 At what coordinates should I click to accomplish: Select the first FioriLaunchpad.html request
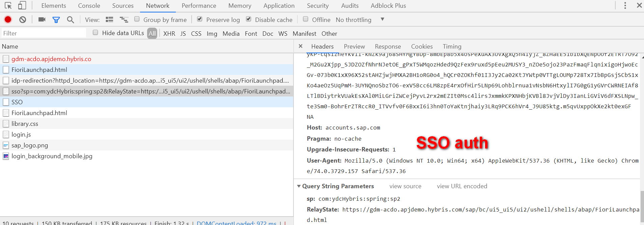146,70
